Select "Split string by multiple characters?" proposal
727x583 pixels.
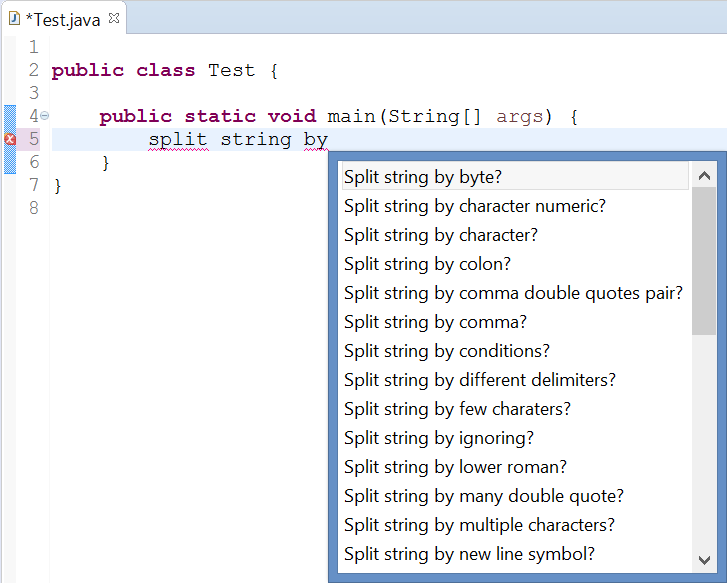pos(479,525)
